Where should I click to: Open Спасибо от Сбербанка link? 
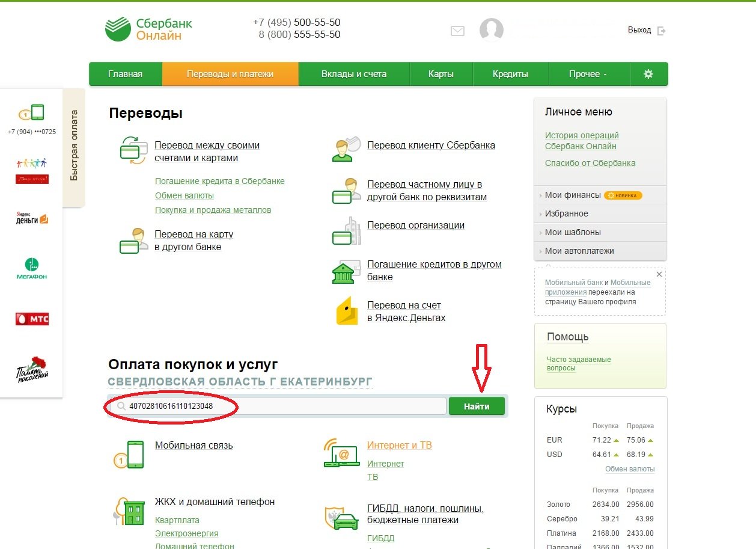click(590, 163)
